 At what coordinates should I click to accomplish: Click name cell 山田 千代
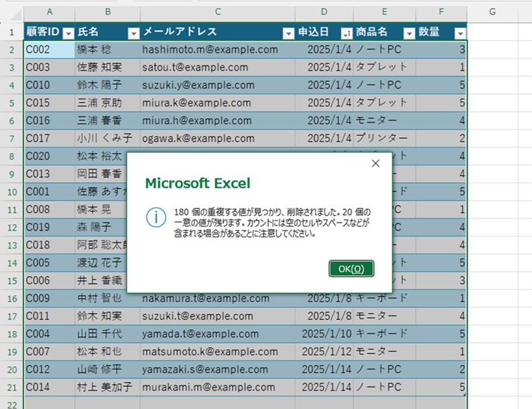[108, 334]
